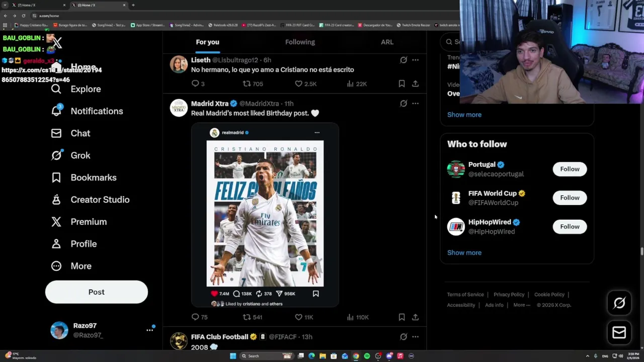The width and height of the screenshot is (644, 362).
Task: Repost Liseth's post with 705 reposts
Action: [x=253, y=83]
